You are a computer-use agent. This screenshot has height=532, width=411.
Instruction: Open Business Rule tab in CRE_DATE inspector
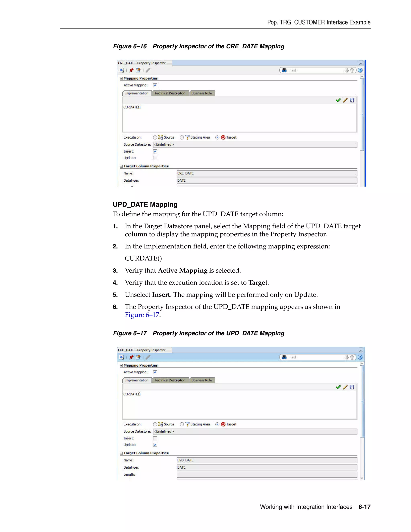pyautogui.click(x=202, y=93)
